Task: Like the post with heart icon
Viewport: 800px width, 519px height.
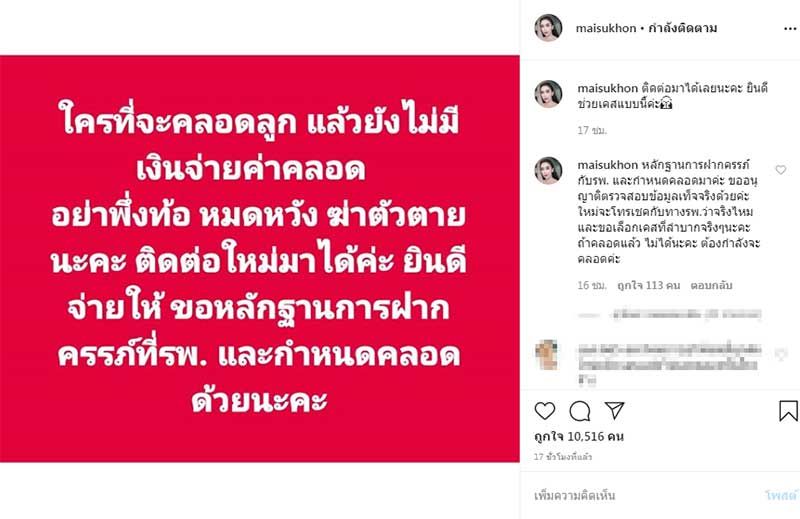Action: [544, 411]
